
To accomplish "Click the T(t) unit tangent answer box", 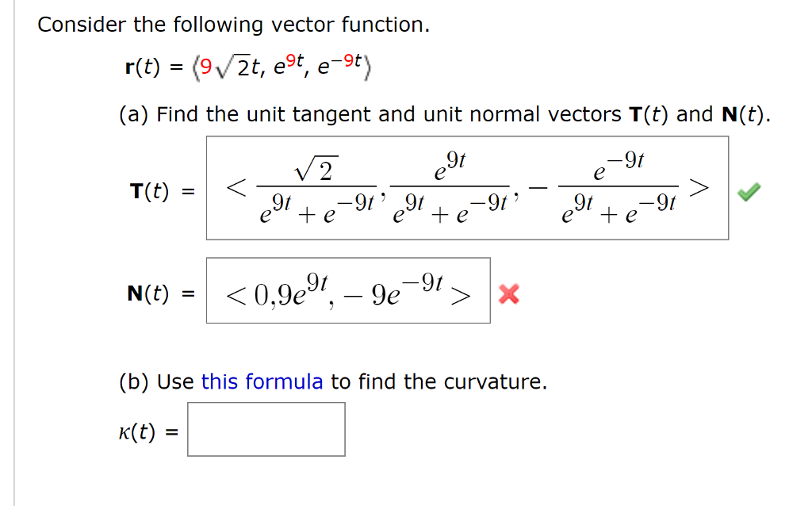I will pos(468,187).
